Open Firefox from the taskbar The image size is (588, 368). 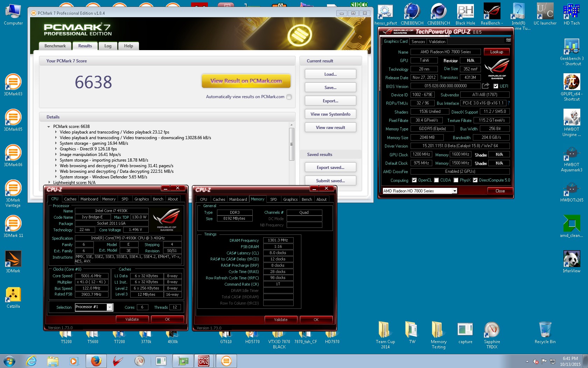pos(96,361)
